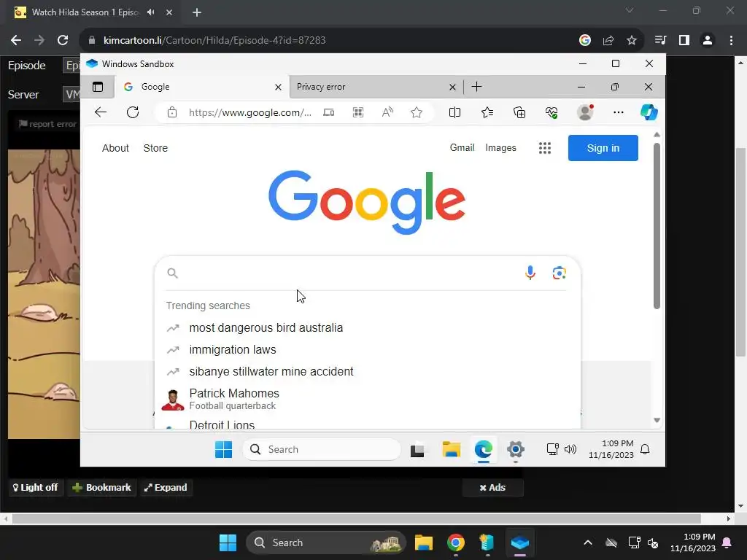
Task: Open Task View in the Sandbox taskbar
Action: 417,449
